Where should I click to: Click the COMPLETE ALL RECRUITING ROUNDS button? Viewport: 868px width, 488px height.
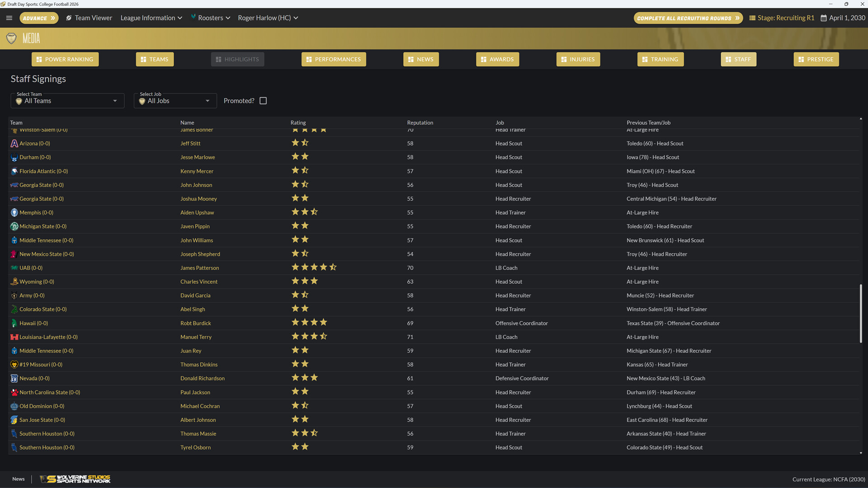688,18
